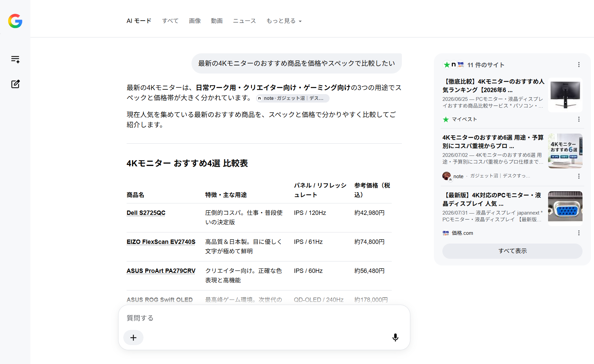This screenshot has height=364, width=594.
Task: Click the user query bubble about 4Kモニター
Action: (296, 63)
